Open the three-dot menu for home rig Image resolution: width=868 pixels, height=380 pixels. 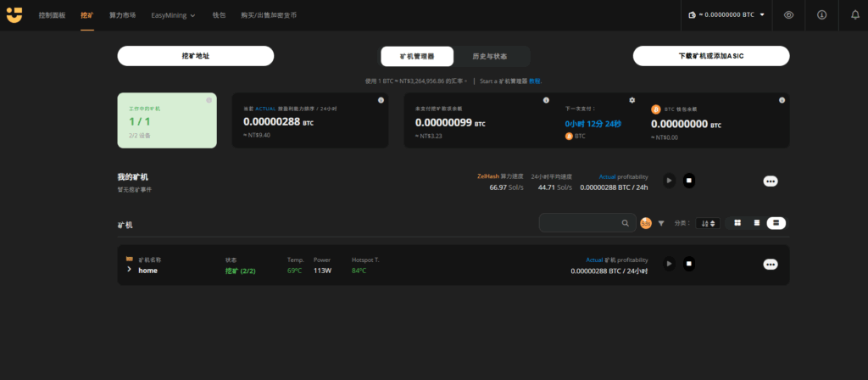(x=770, y=264)
